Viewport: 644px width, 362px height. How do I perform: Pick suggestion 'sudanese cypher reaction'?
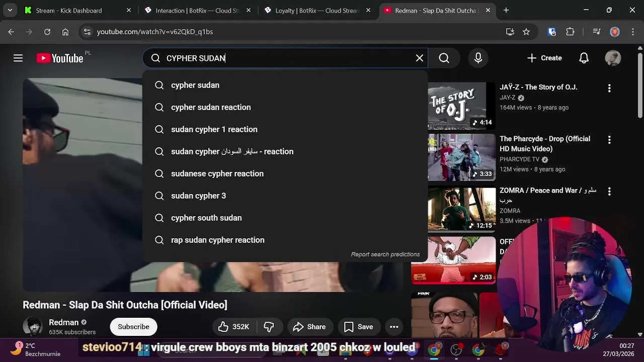pos(285,173)
